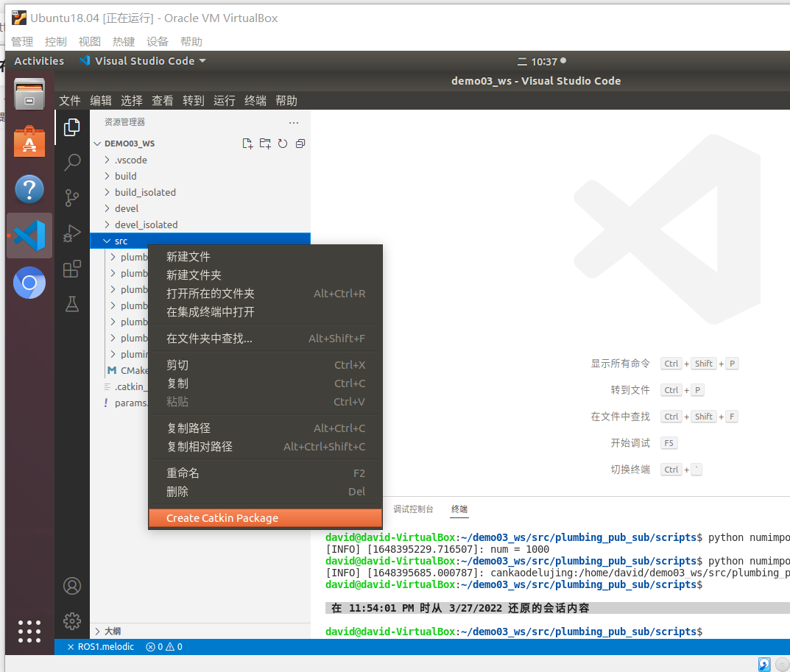Open the Search view in the activity bar
The width and height of the screenshot is (790, 672).
click(72, 162)
